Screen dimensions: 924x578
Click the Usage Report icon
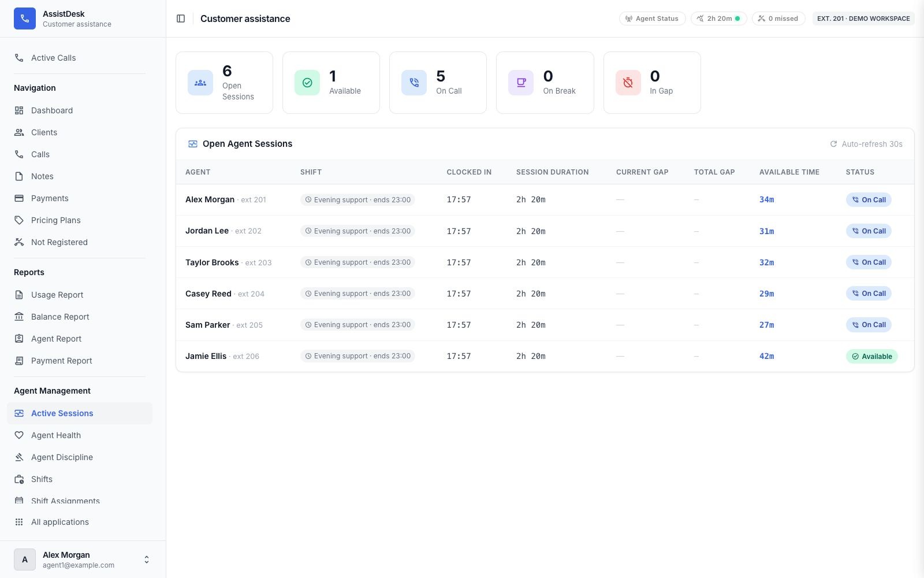[x=19, y=295]
